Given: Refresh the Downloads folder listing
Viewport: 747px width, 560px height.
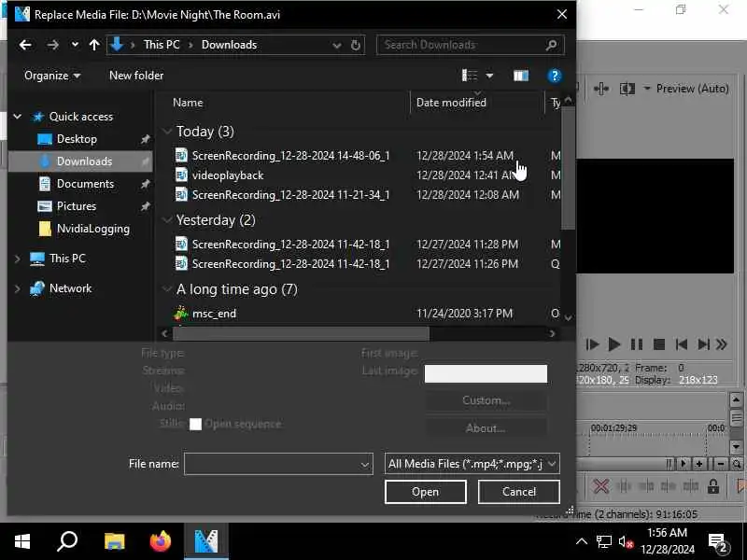Looking at the screenshot, I should tap(356, 45).
